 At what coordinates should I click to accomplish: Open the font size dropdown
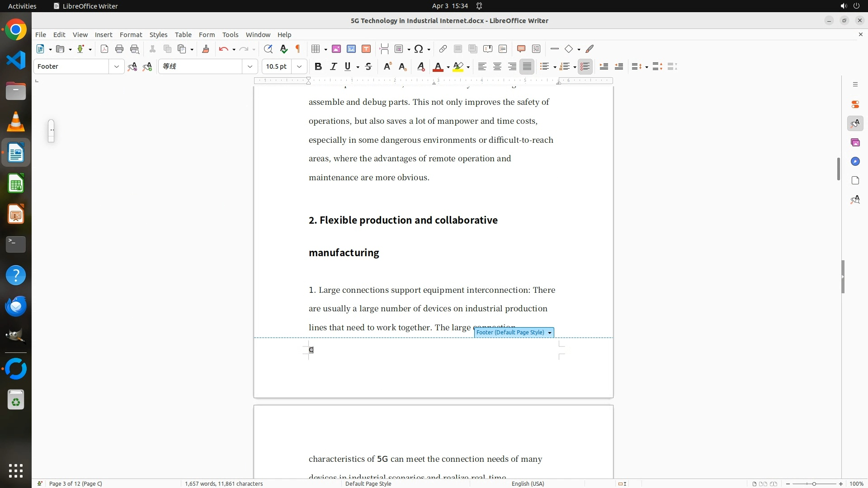(x=299, y=66)
